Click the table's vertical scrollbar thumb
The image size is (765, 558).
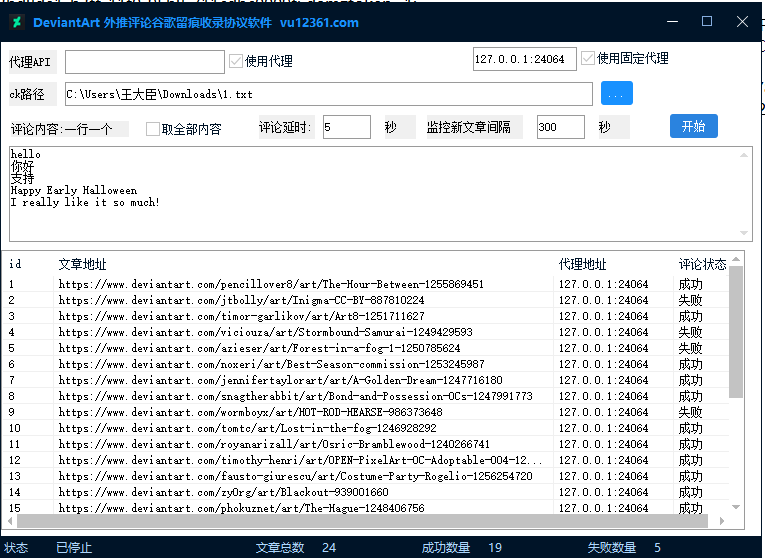coord(736,332)
